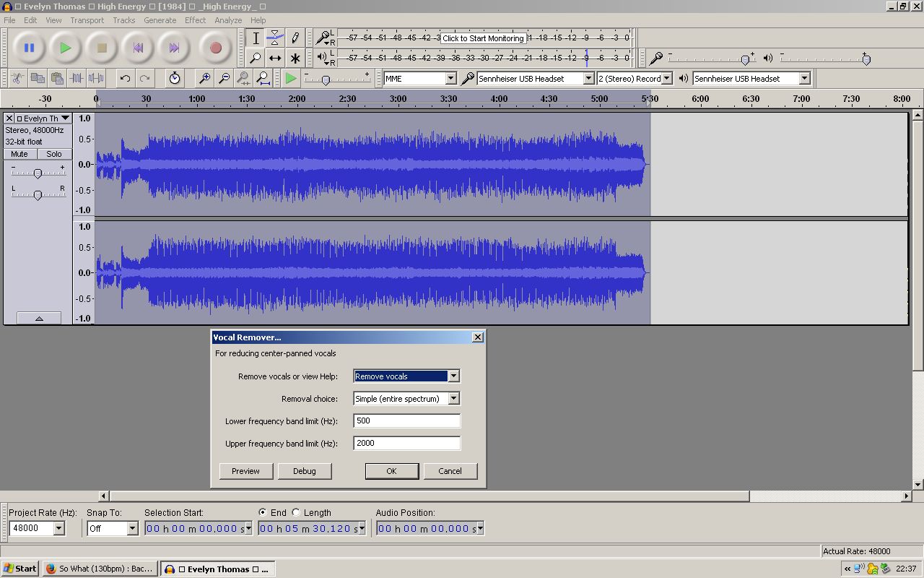The height and width of the screenshot is (578, 924).
Task: Toggle Mute on the Evelyn track
Action: coord(19,154)
